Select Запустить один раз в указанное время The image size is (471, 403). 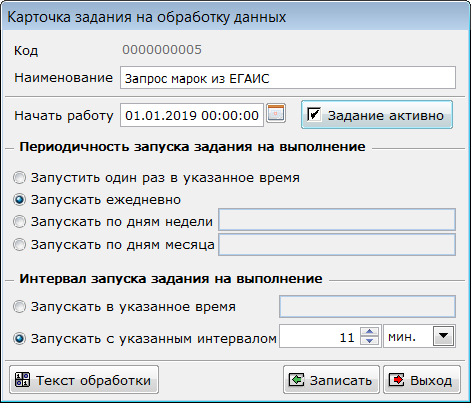coord(19,177)
